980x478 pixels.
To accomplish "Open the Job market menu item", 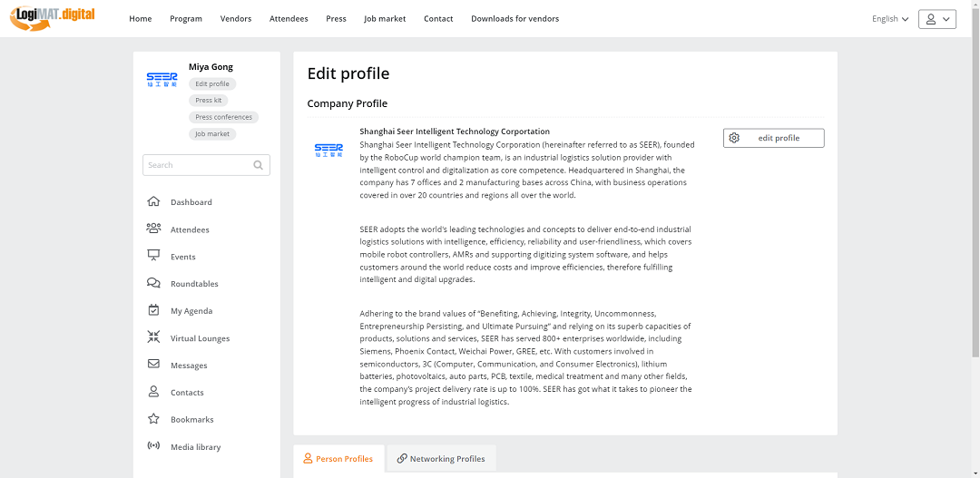I will pyautogui.click(x=385, y=19).
